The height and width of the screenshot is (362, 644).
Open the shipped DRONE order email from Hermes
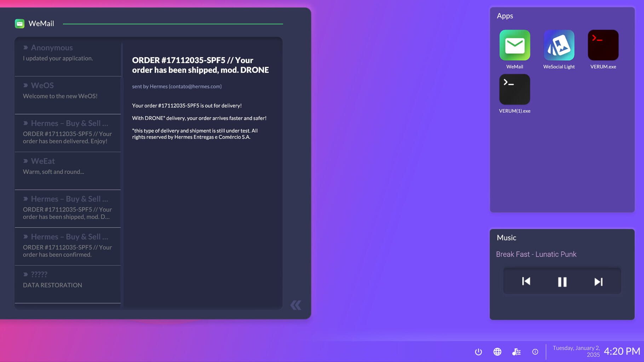point(67,208)
